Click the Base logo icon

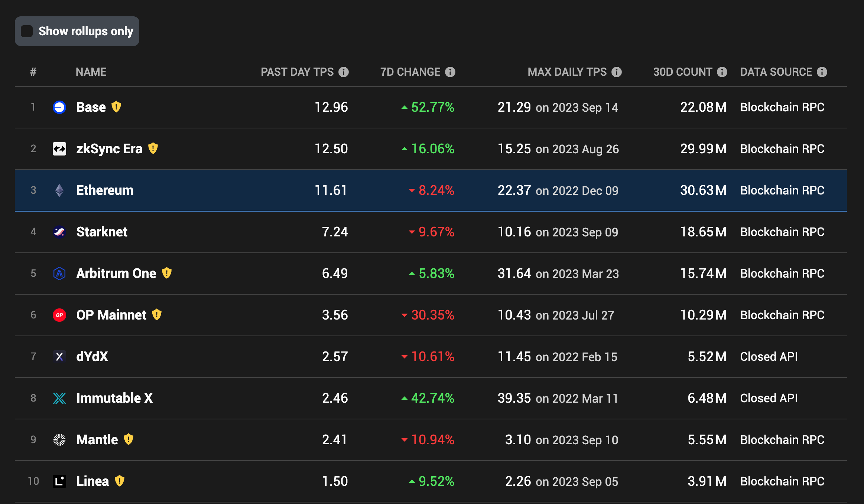click(59, 107)
